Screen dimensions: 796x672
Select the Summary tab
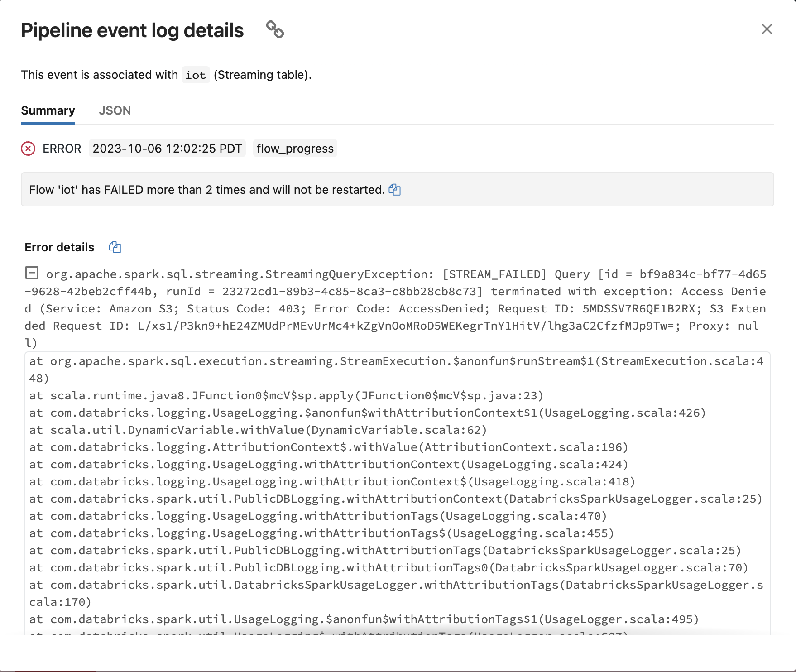tap(48, 110)
